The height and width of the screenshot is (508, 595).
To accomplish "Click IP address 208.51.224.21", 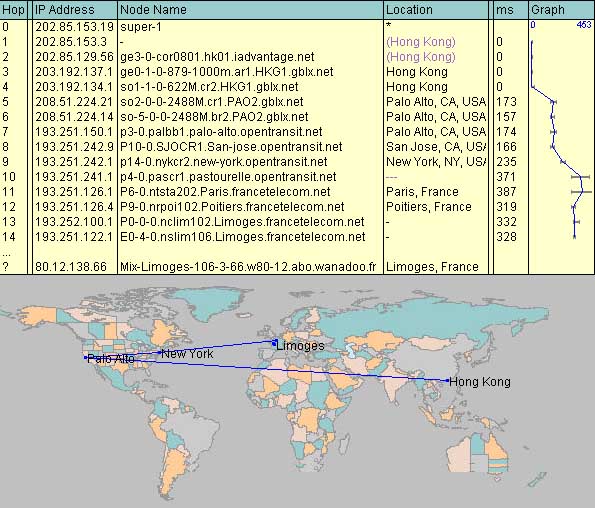I will point(74,102).
